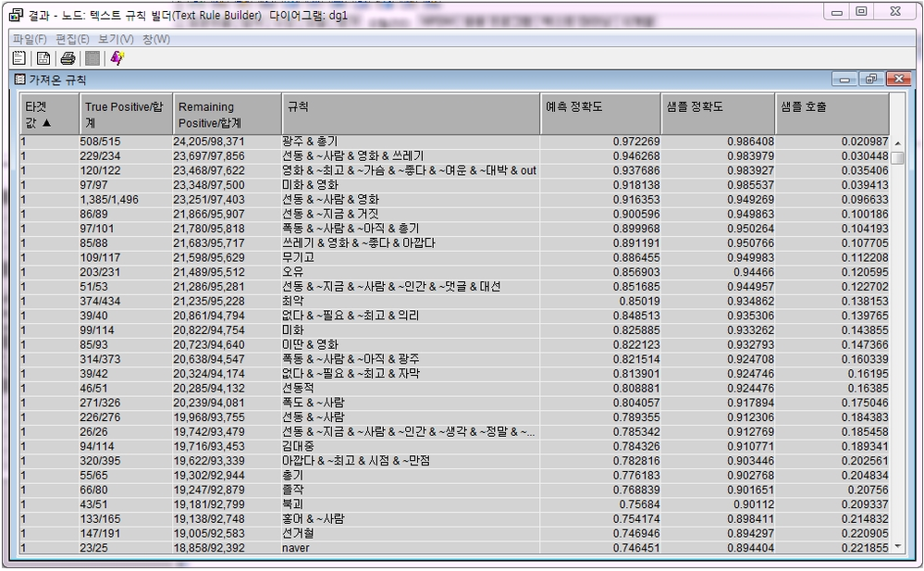Minimize the 가져온 규칙 inner panel
This screenshot has height=571, width=924.
pos(844,79)
